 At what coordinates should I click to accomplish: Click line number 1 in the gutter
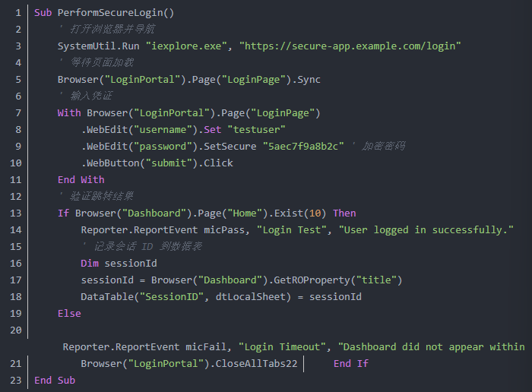tap(18, 13)
